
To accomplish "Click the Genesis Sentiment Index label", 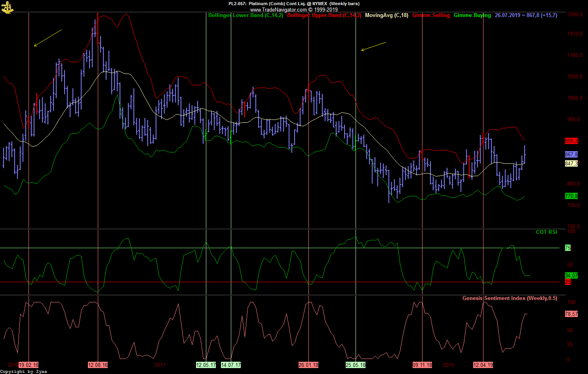I will point(510,298).
